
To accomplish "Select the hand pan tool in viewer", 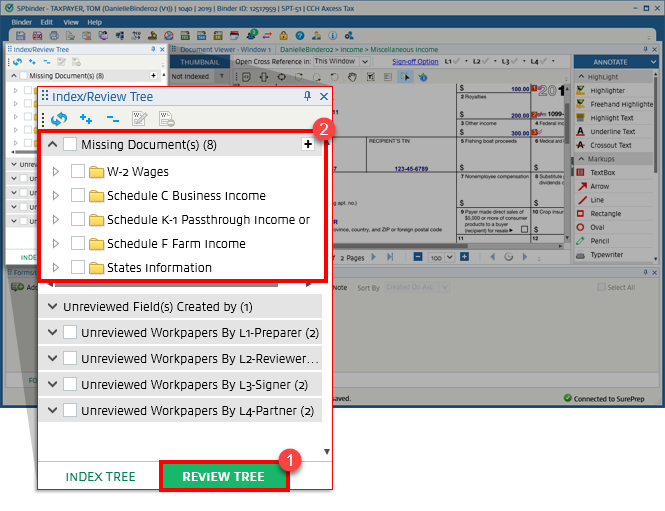I will pyautogui.click(x=352, y=77).
